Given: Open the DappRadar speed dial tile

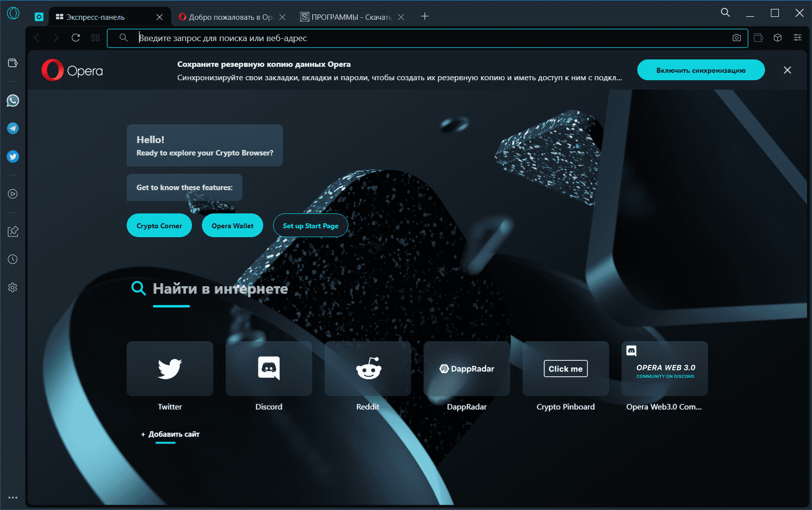Looking at the screenshot, I should 467,368.
